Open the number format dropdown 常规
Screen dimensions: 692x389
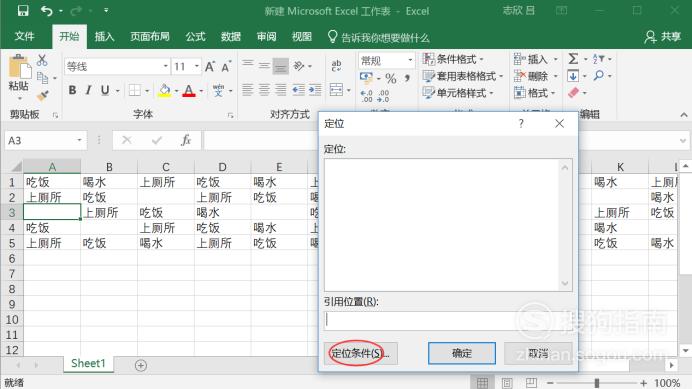pyautogui.click(x=387, y=60)
